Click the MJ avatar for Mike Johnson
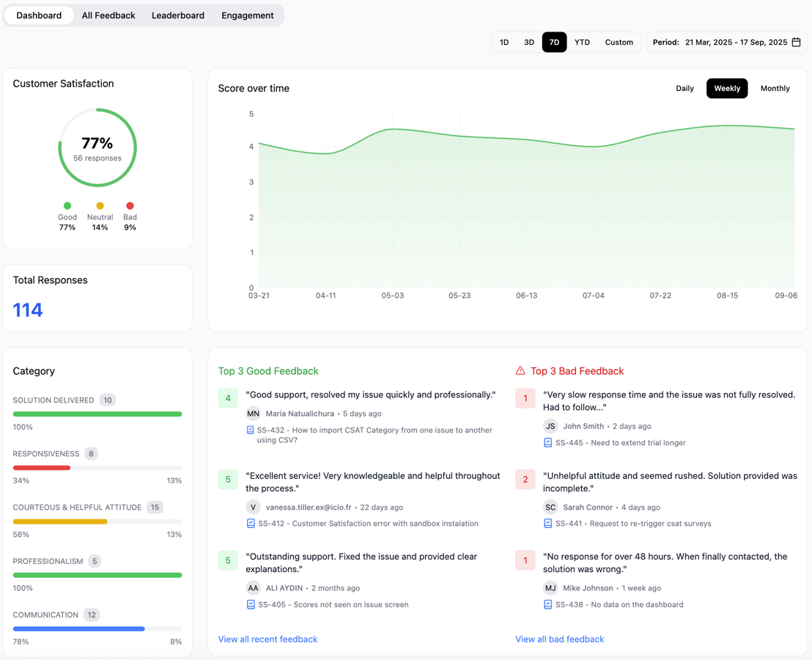Screen dimensions: 812x660 click(550, 588)
